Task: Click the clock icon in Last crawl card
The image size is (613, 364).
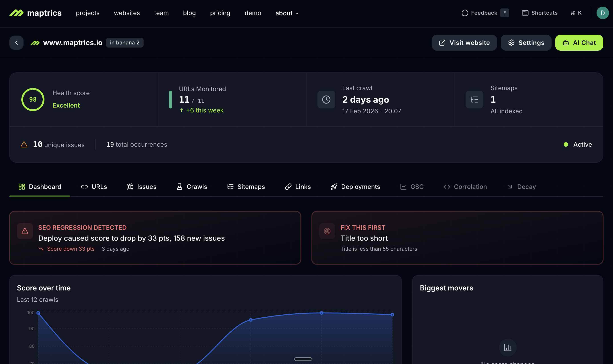Action: point(326,99)
